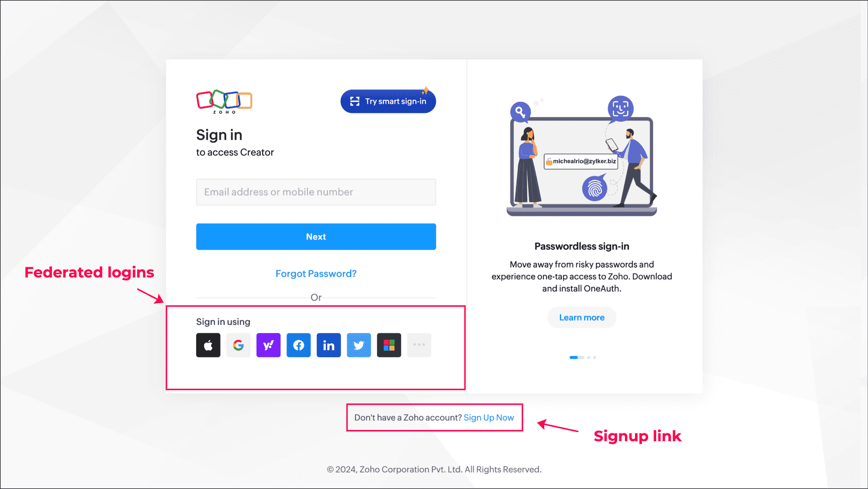Click the Zoho logo

click(224, 102)
